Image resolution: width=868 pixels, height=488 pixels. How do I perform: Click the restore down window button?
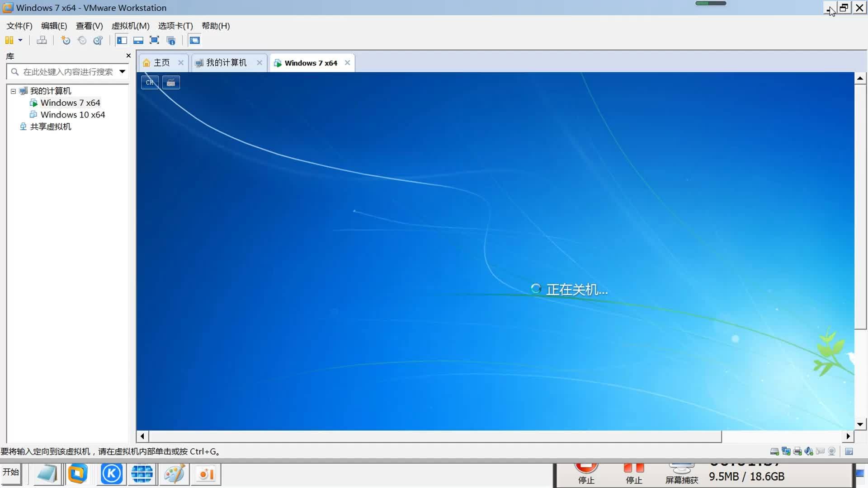[x=844, y=8]
